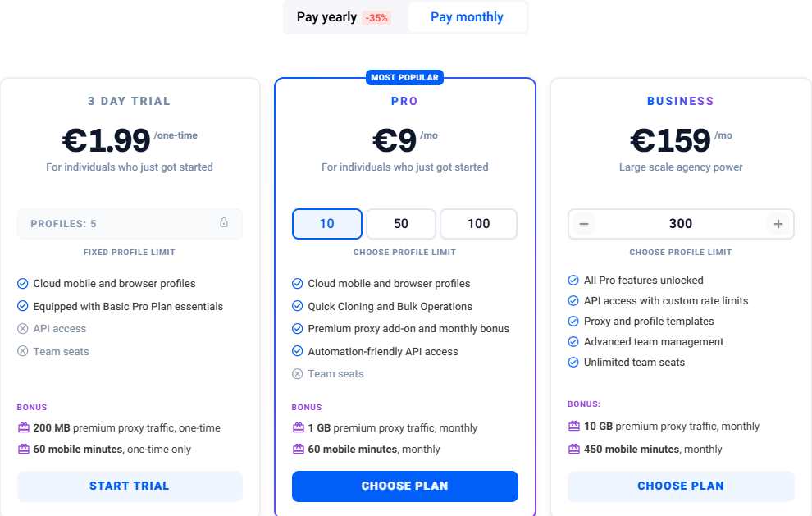Image resolution: width=812 pixels, height=516 pixels.
Task: Click the piggy bank icon beside 200 MB bonus
Action: [x=22, y=427]
